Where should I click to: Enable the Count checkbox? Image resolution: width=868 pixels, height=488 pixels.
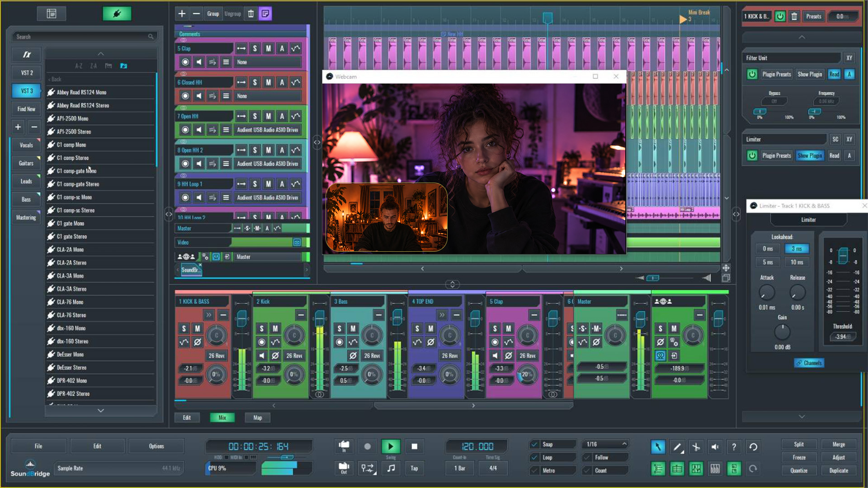point(587,471)
